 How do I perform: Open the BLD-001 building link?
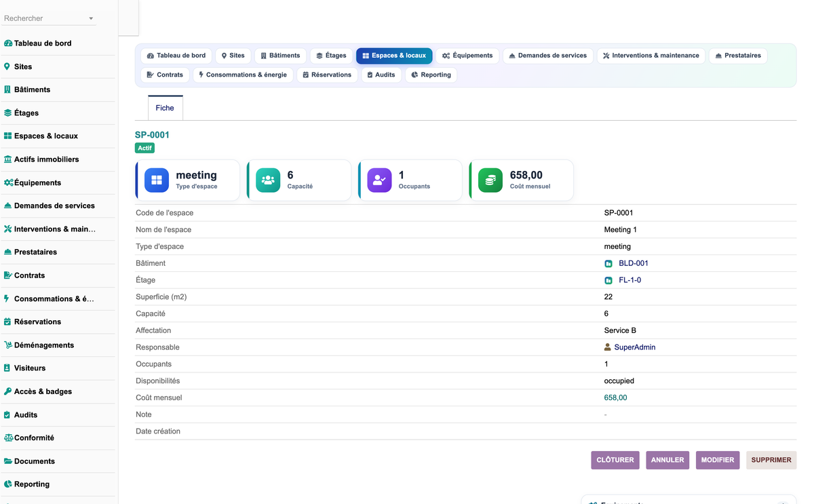click(634, 263)
